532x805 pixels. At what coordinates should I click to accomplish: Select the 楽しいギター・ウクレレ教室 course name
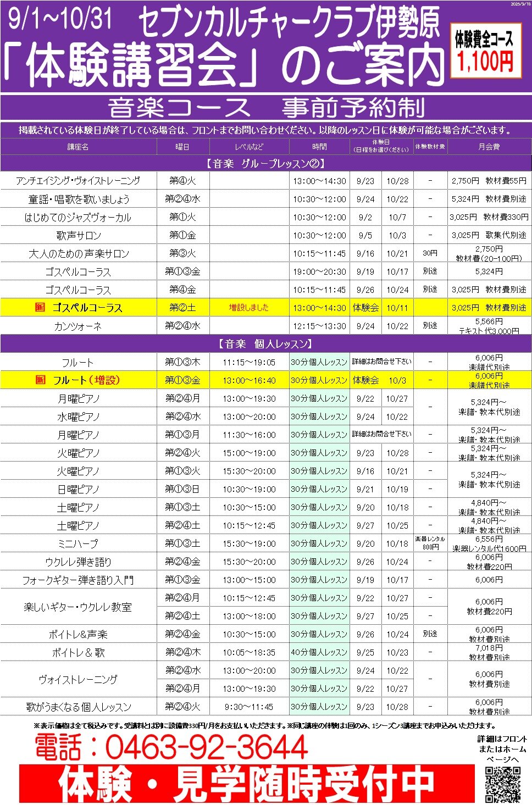pyautogui.click(x=78, y=607)
